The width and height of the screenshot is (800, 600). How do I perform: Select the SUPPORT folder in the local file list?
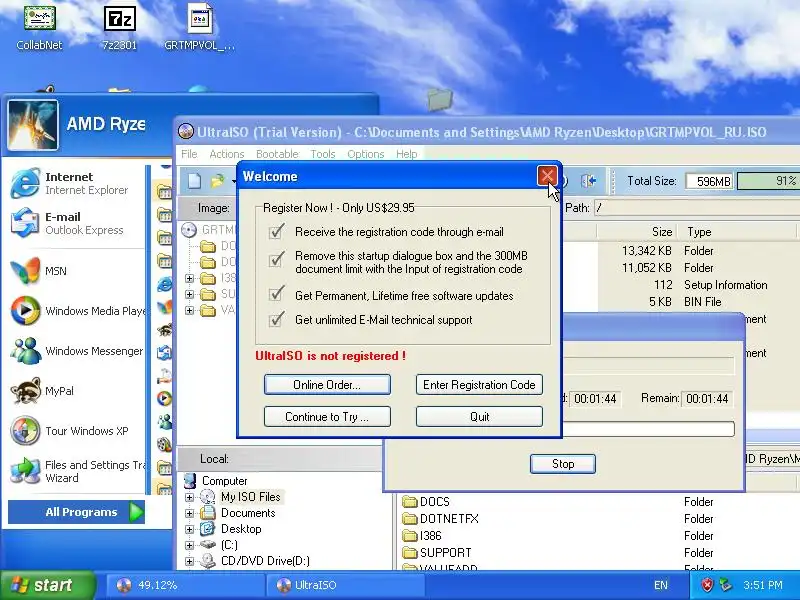click(437, 553)
